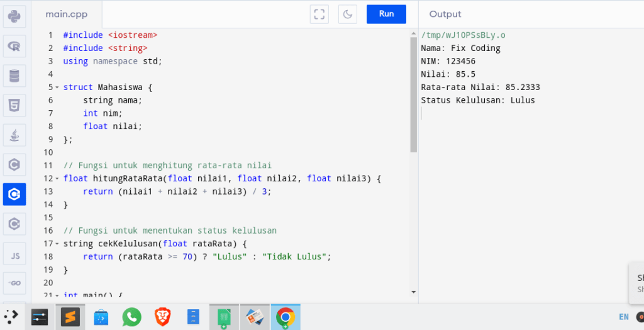The height and width of the screenshot is (330, 644).
Task: Click the output line 'Nilai: 85.5'
Action: click(x=448, y=74)
